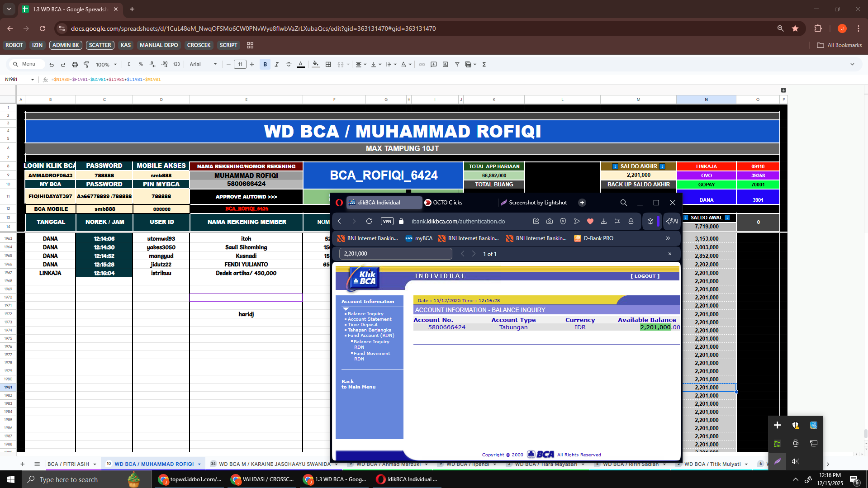868x488 pixels.
Task: Print the spreadsheet
Action: tap(75, 65)
